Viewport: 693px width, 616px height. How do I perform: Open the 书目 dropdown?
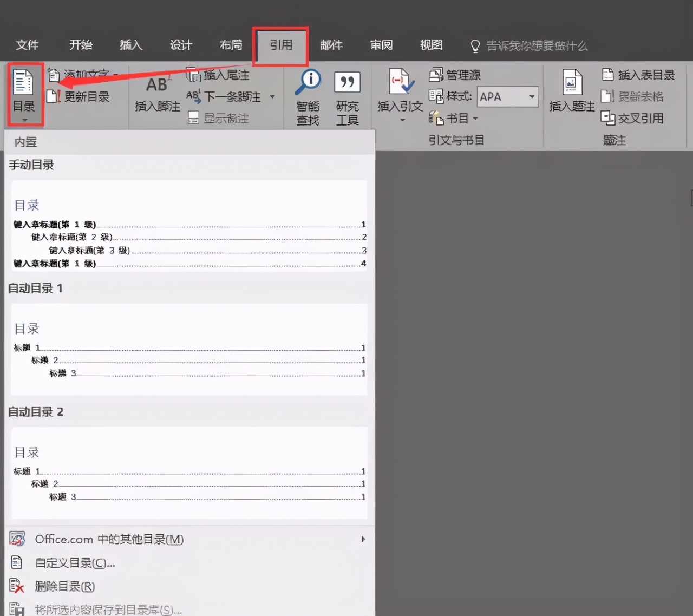pos(474,118)
